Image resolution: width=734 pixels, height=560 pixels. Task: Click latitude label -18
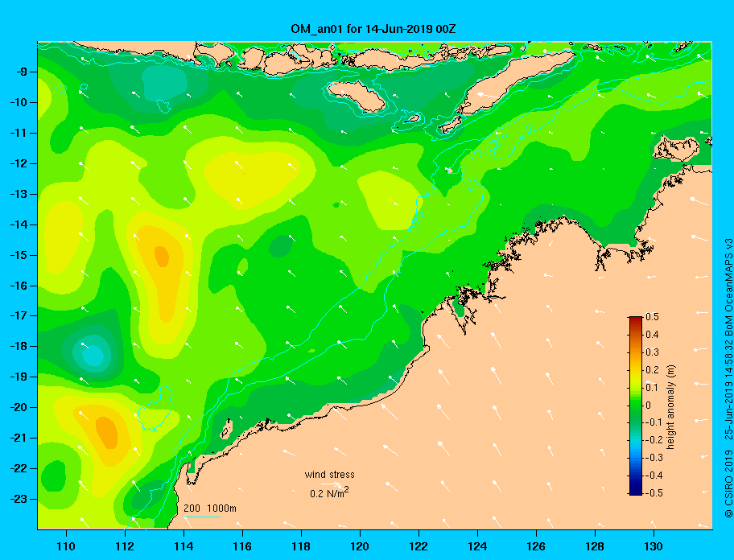pyautogui.click(x=19, y=347)
